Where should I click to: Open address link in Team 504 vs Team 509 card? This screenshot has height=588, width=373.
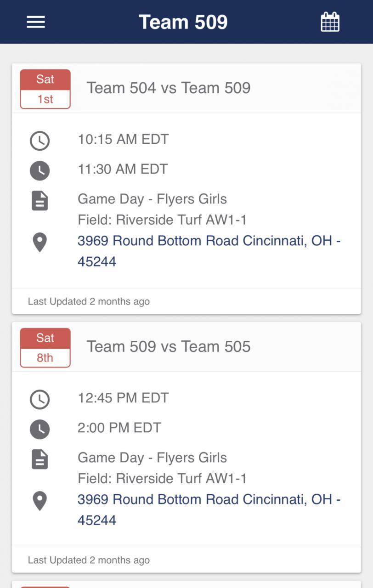click(209, 251)
